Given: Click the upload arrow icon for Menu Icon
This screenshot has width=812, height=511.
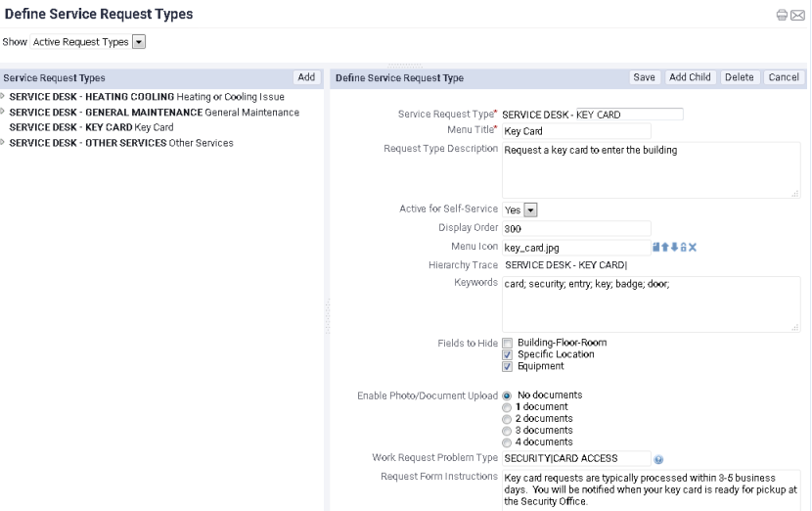Looking at the screenshot, I should [x=665, y=247].
